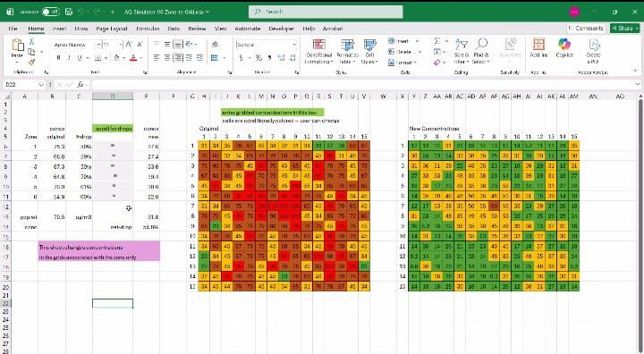Open the File tab

tap(13, 29)
